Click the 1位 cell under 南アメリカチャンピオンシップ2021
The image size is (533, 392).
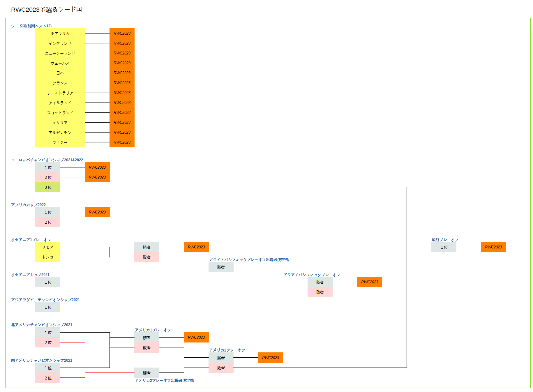[x=48, y=368]
